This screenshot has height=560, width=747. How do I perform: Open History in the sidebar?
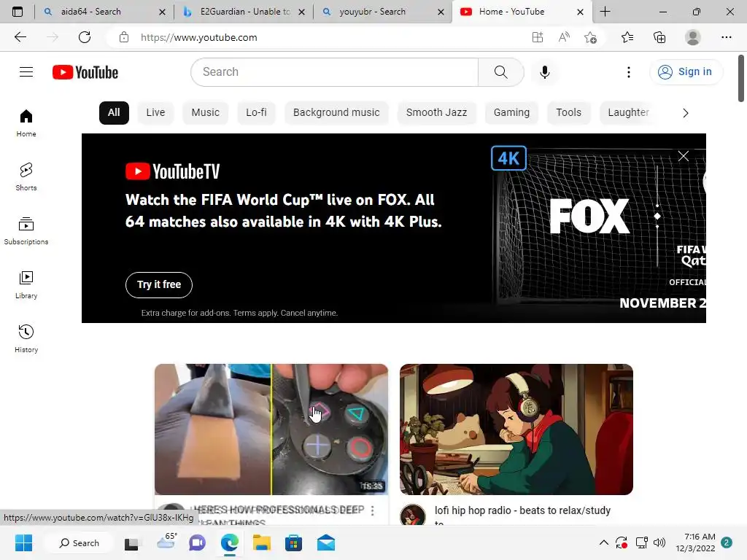pyautogui.click(x=26, y=338)
